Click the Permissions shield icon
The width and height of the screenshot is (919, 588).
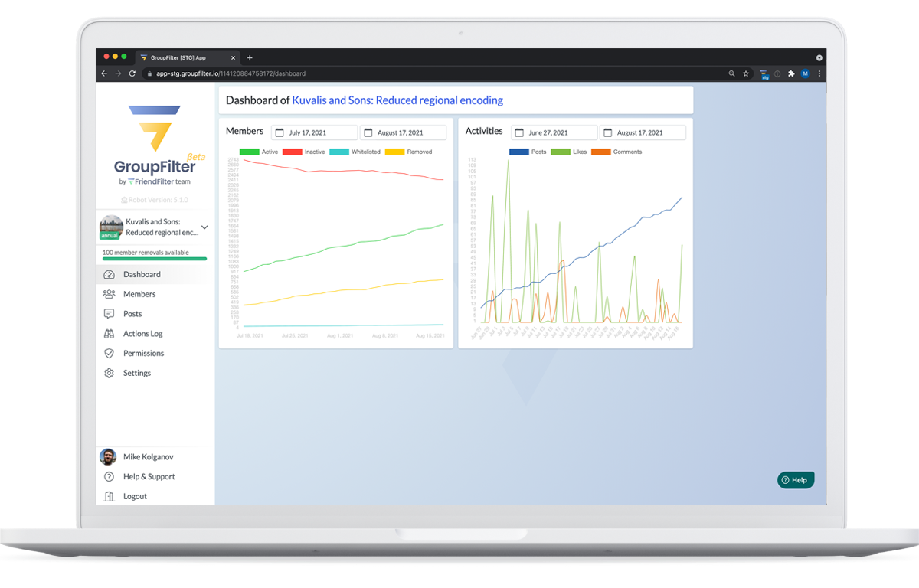point(108,353)
